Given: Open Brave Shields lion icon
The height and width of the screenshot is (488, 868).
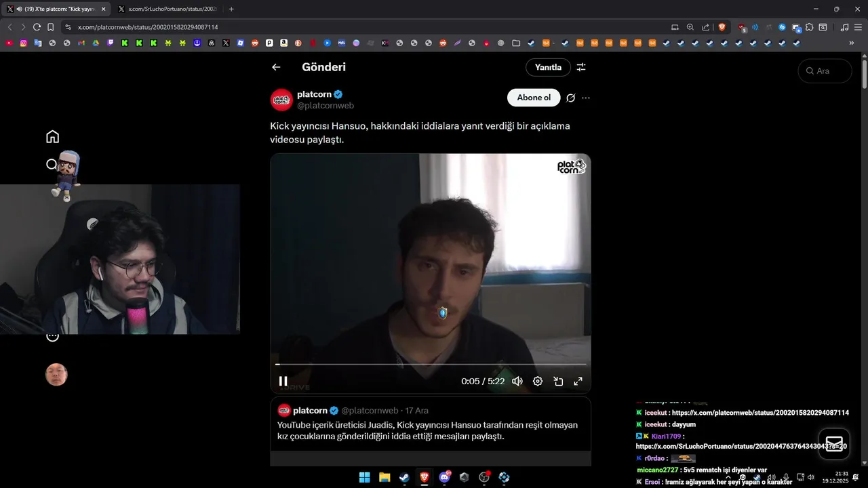Looking at the screenshot, I should pyautogui.click(x=722, y=27).
